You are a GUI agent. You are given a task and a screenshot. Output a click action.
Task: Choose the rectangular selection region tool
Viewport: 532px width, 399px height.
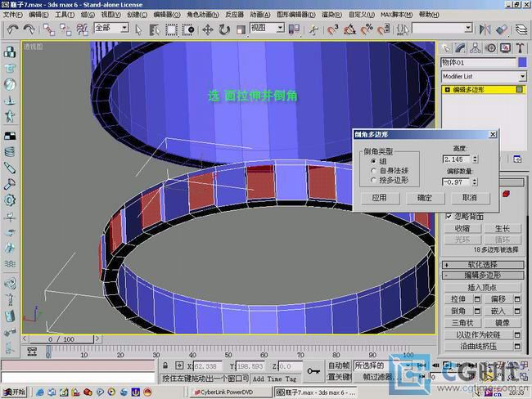tap(171, 29)
